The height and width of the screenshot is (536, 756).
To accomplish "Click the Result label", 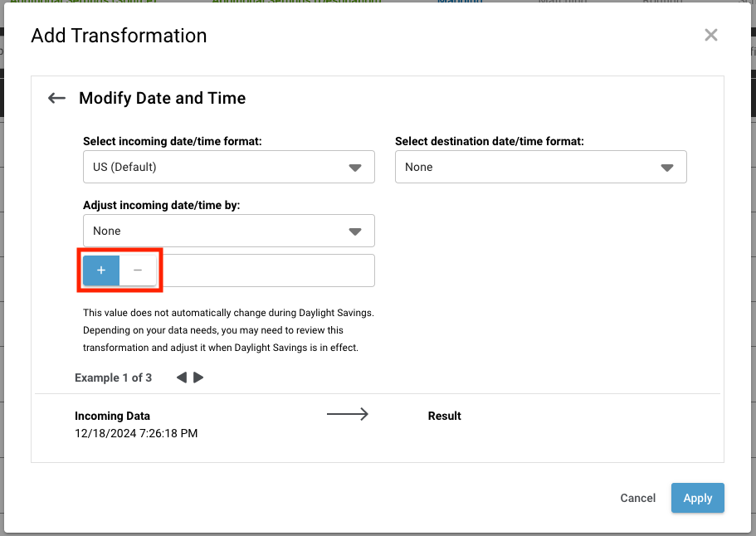I will pyautogui.click(x=444, y=416).
